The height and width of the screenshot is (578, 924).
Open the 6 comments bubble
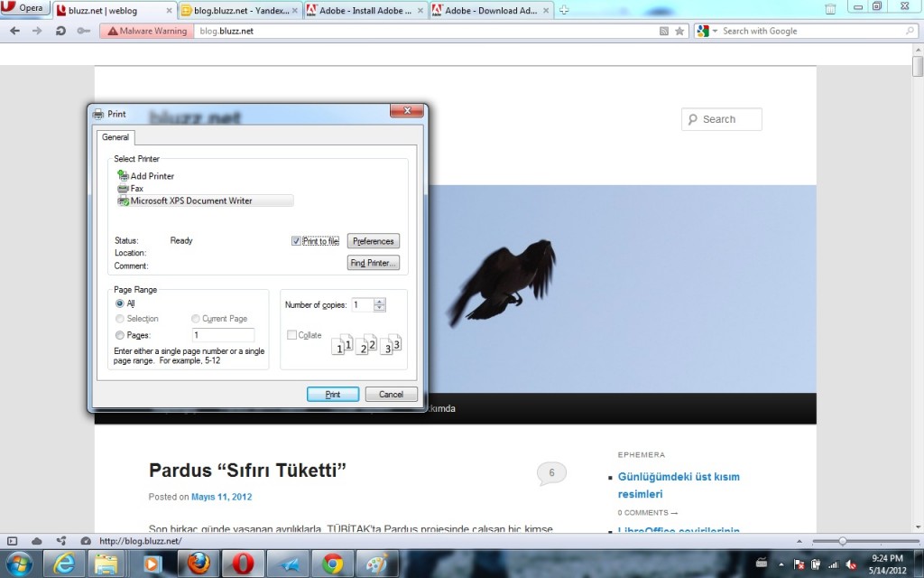551,473
